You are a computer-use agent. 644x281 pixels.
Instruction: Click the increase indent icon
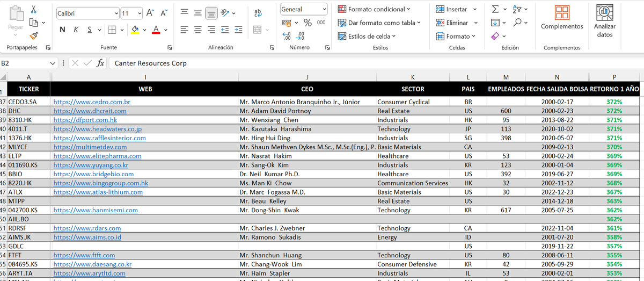coord(237,30)
